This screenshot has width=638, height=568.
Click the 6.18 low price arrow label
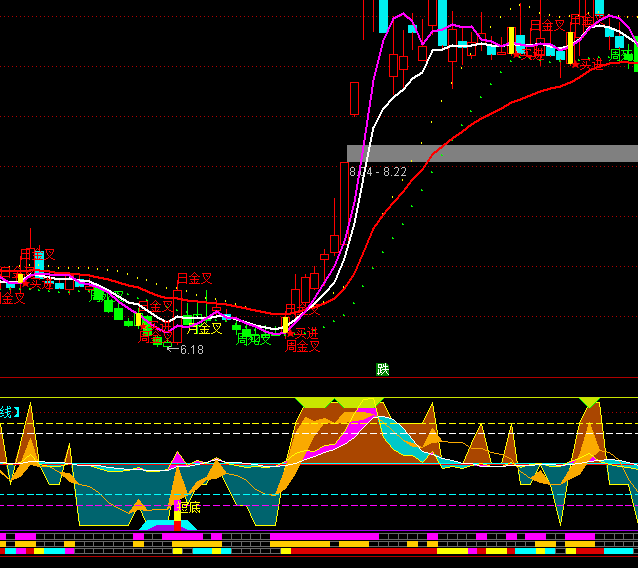pos(185,350)
